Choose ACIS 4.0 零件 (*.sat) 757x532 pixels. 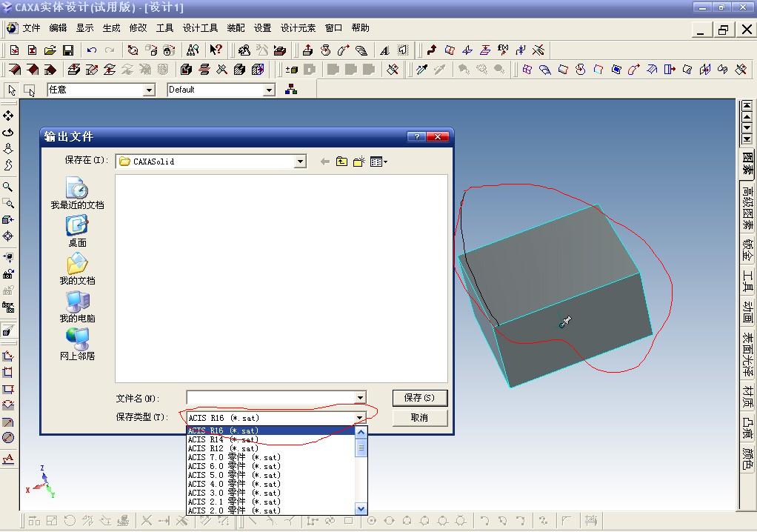271,484
